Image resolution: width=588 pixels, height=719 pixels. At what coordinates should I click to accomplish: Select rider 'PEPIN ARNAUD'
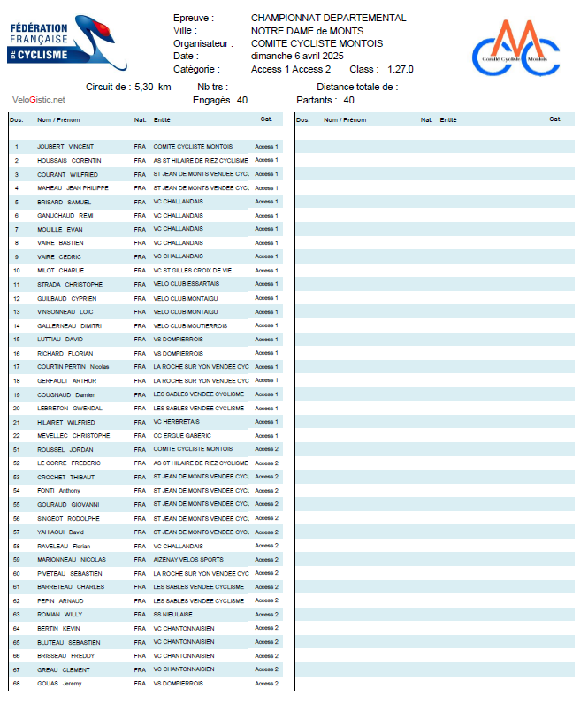point(60,601)
